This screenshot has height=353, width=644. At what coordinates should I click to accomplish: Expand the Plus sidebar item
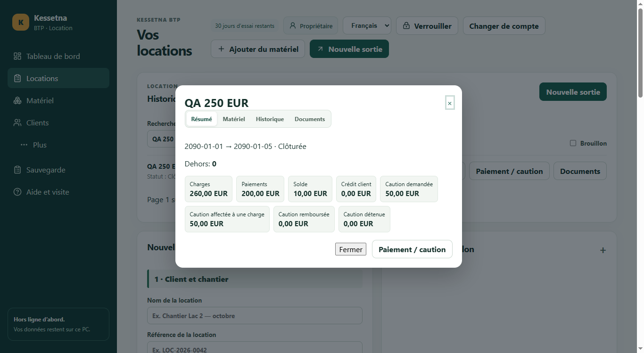click(58, 145)
